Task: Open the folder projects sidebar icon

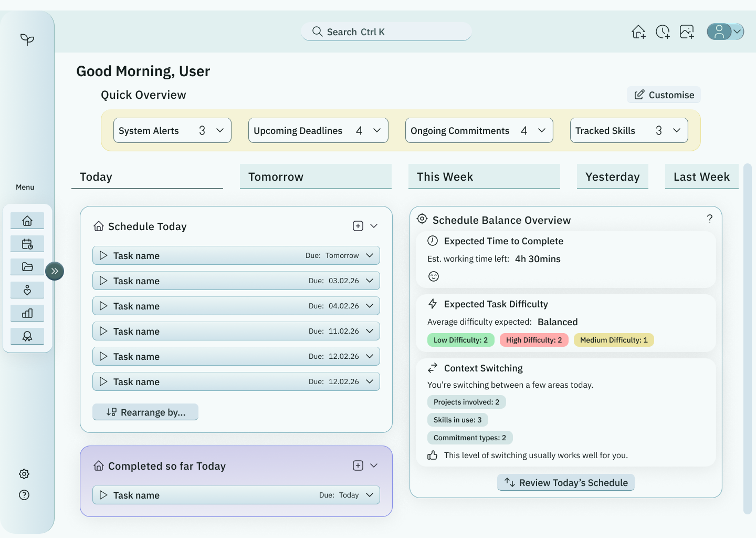Action: (27, 267)
